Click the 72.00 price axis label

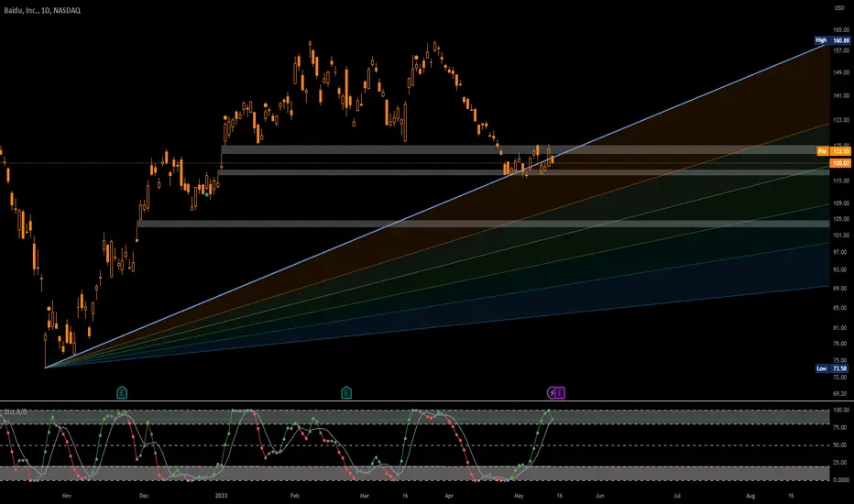pyautogui.click(x=841, y=377)
